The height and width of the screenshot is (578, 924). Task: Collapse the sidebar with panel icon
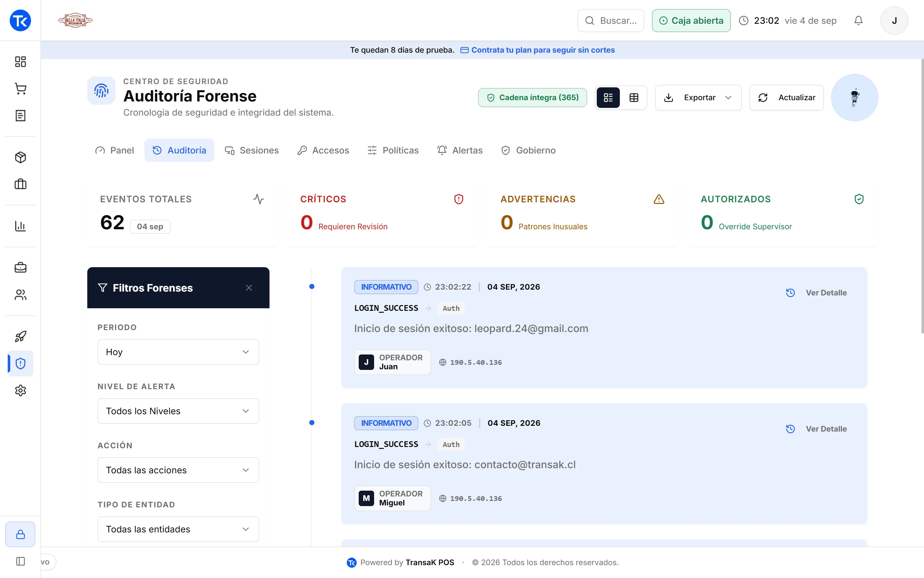[20, 561]
